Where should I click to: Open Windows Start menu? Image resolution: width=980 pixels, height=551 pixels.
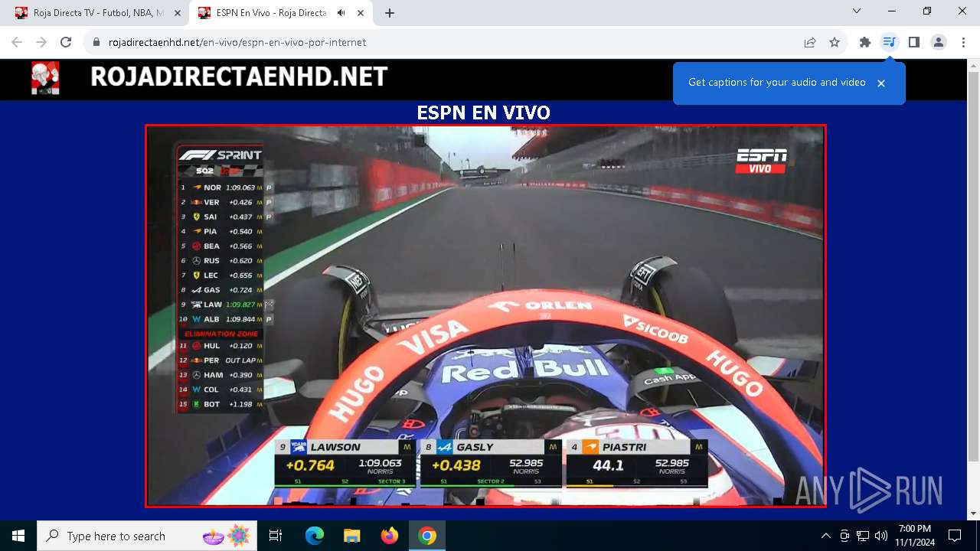pyautogui.click(x=18, y=536)
